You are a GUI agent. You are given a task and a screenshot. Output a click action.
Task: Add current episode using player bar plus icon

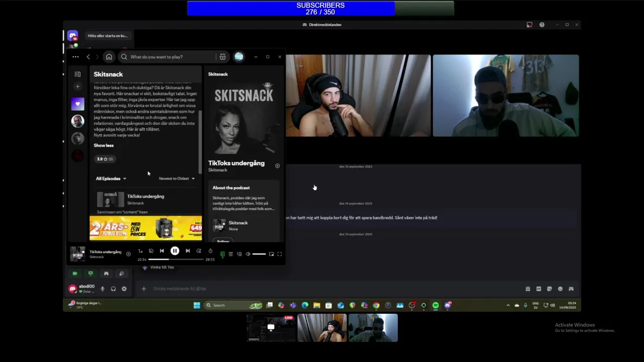pyautogui.click(x=128, y=254)
